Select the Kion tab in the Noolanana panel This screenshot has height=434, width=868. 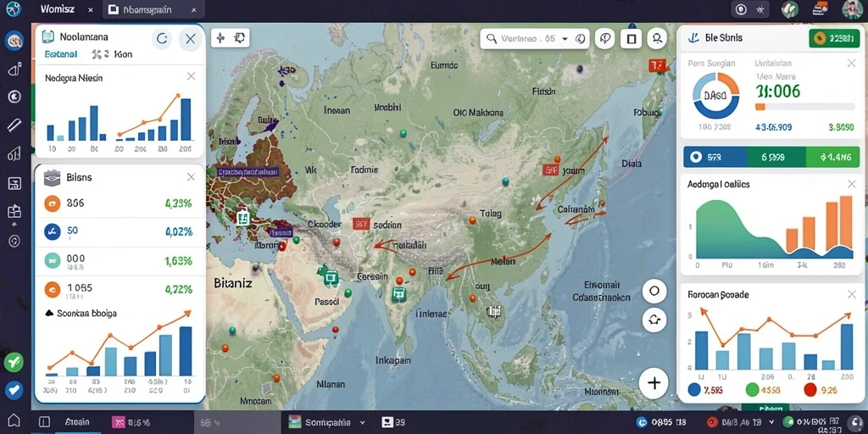click(x=122, y=54)
